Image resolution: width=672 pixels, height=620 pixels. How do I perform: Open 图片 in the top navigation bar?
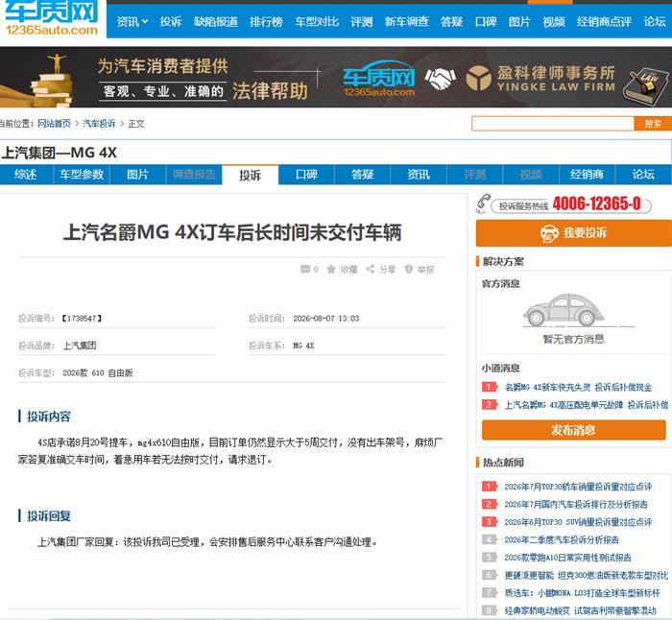point(519,21)
